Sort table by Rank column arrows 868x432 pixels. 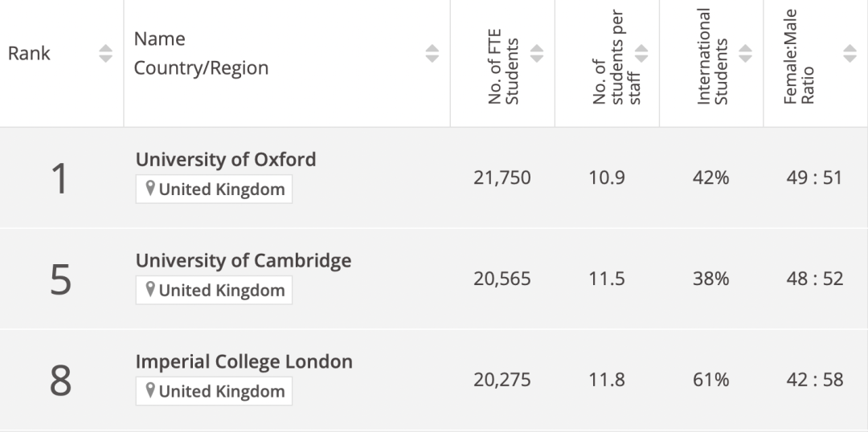coord(106,53)
